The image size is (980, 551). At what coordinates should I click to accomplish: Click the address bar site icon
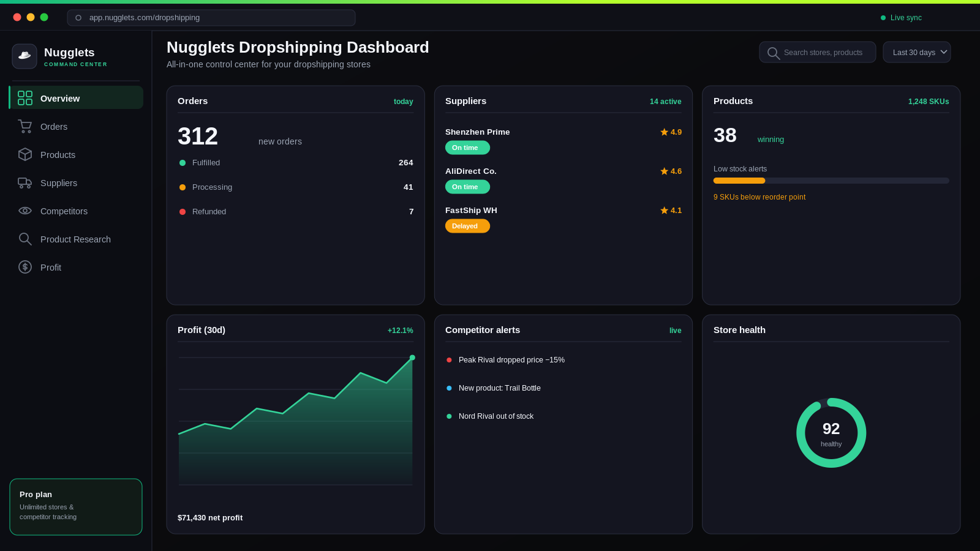(78, 18)
